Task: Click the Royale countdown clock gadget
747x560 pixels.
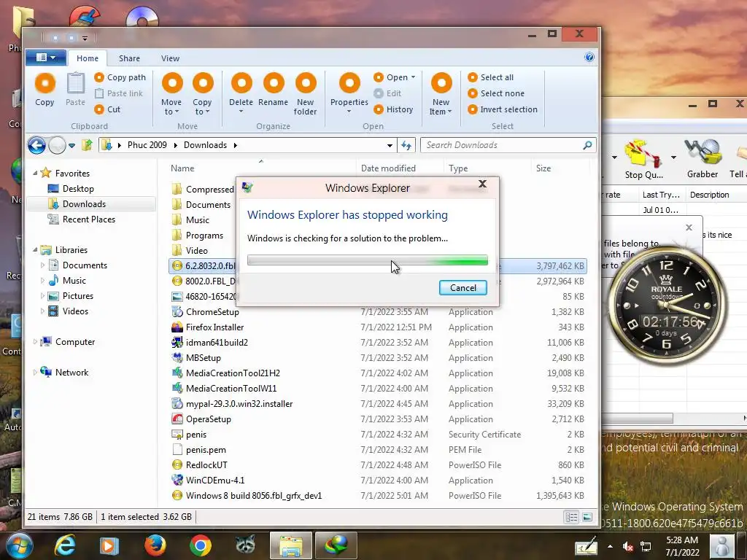Action: (x=667, y=305)
